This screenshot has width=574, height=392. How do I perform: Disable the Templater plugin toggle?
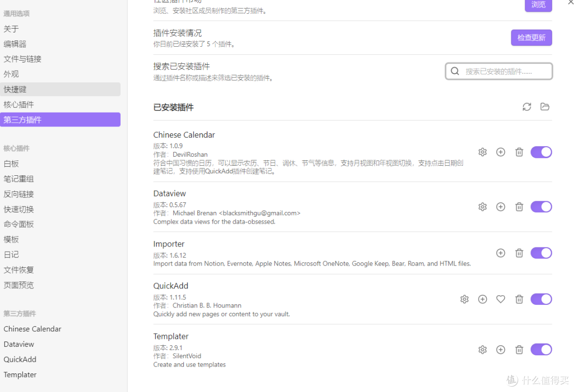tap(541, 350)
